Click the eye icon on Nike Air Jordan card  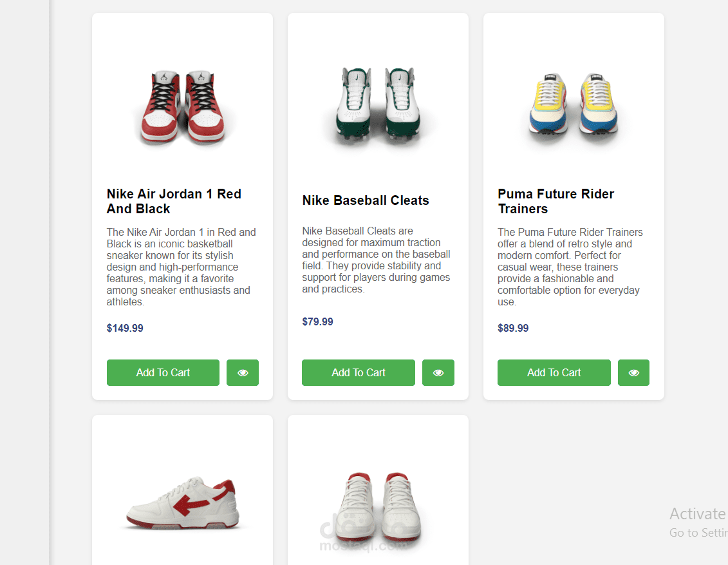[243, 372]
